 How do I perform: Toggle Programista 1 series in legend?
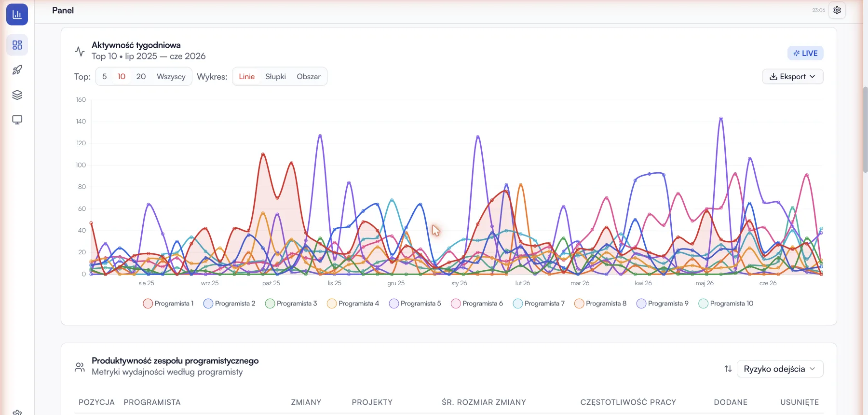click(168, 304)
